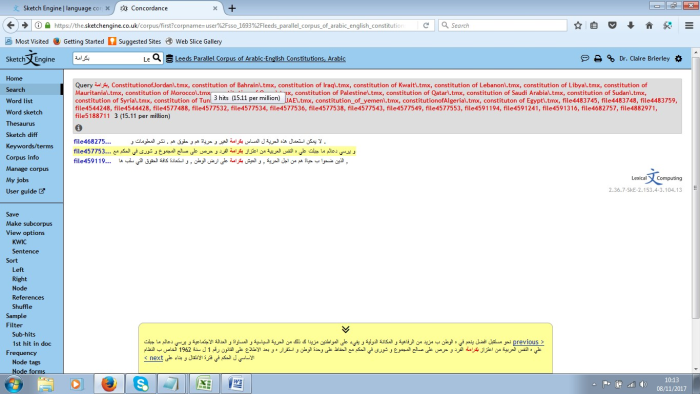Sort by Left context
Screen dimensions: 700x394
coord(18,270)
